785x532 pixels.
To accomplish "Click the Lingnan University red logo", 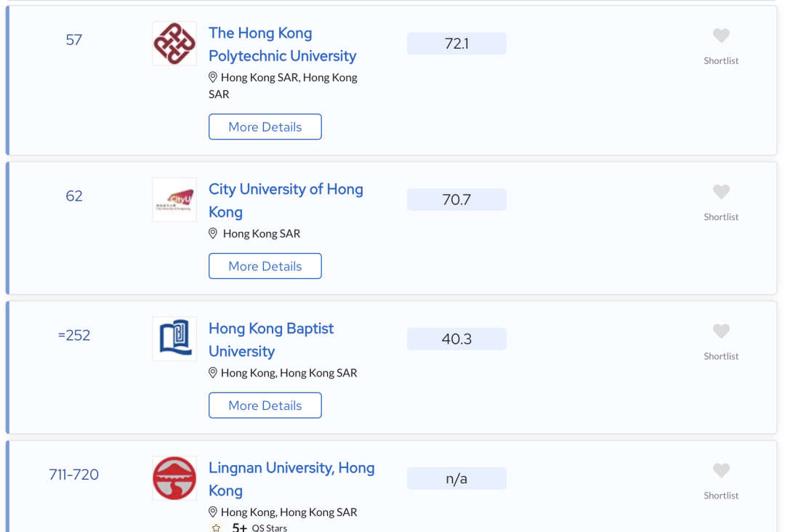I will pos(174,478).
